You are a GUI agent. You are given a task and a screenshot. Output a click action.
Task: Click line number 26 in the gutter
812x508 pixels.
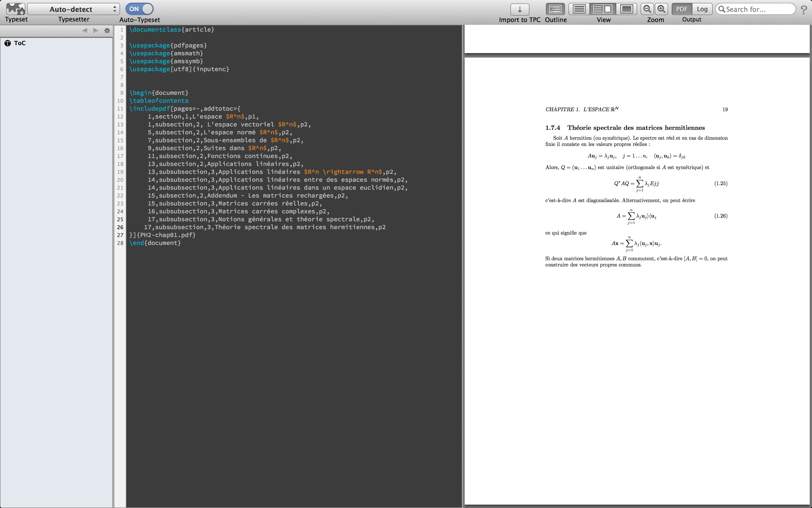point(120,227)
